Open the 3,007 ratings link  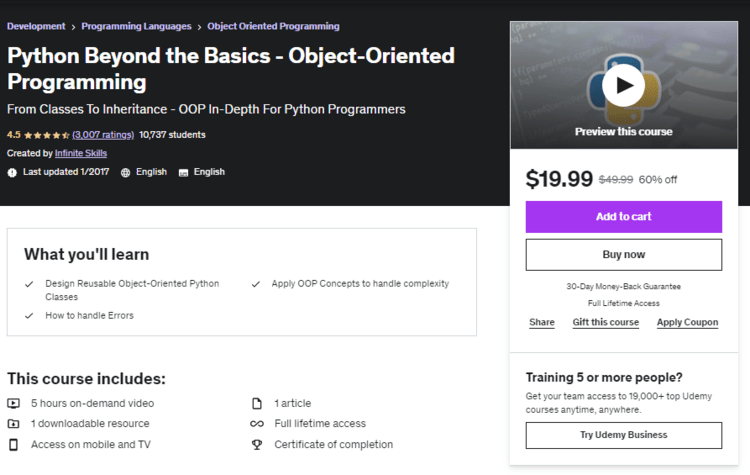(x=103, y=135)
